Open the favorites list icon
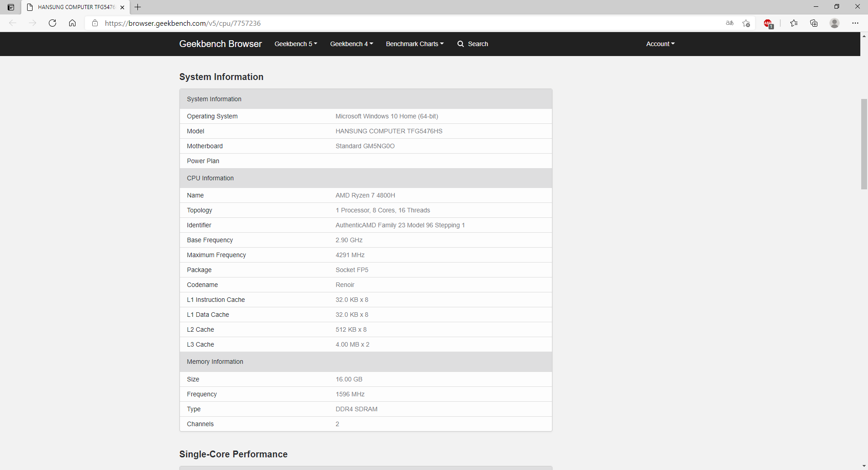 794,23
